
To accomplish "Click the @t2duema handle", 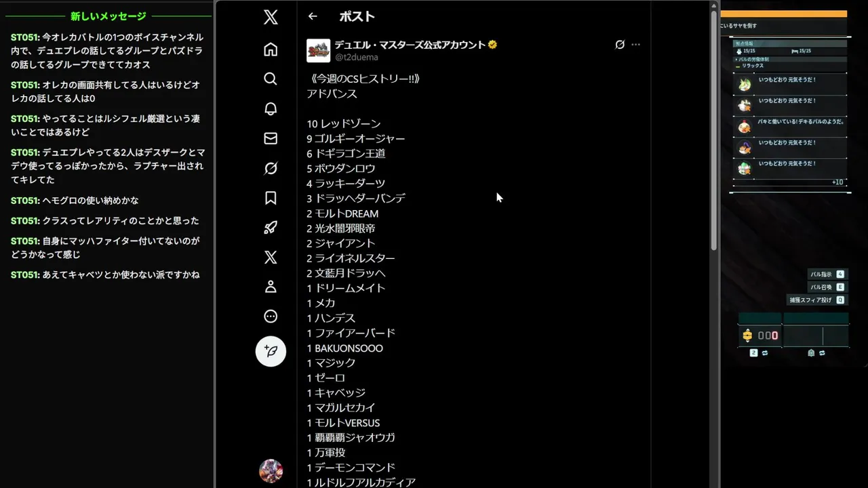I will click(x=357, y=58).
